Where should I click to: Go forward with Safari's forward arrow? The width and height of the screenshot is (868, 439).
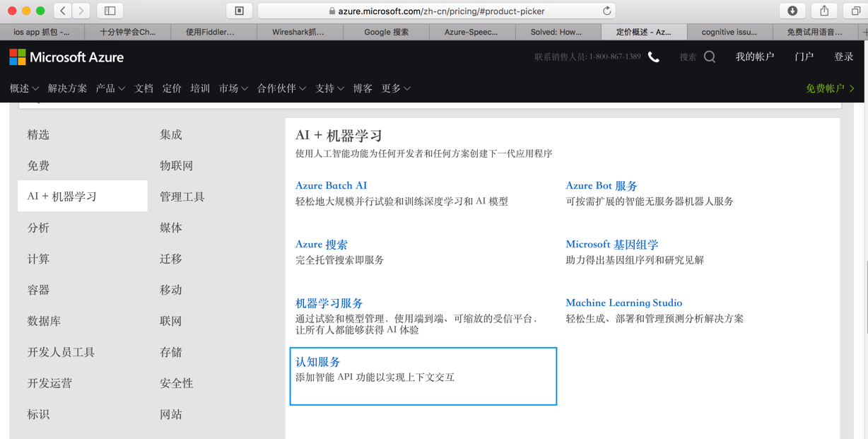pos(81,11)
